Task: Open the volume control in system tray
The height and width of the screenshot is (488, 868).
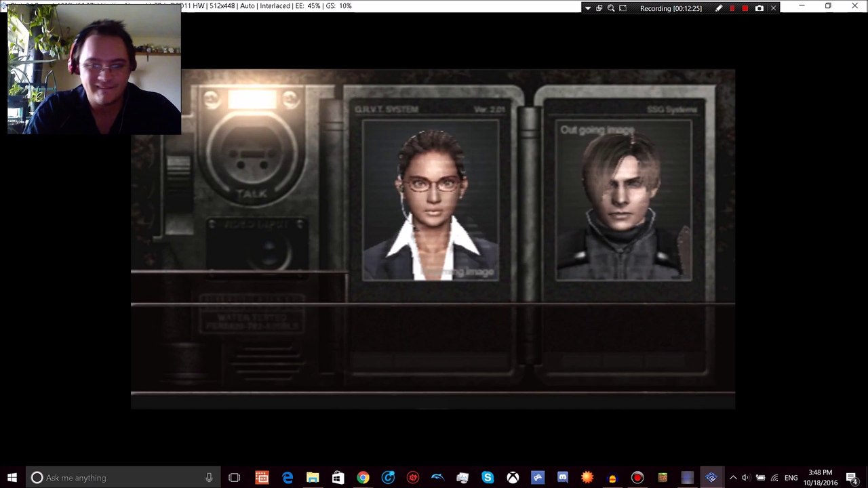Action: click(746, 478)
